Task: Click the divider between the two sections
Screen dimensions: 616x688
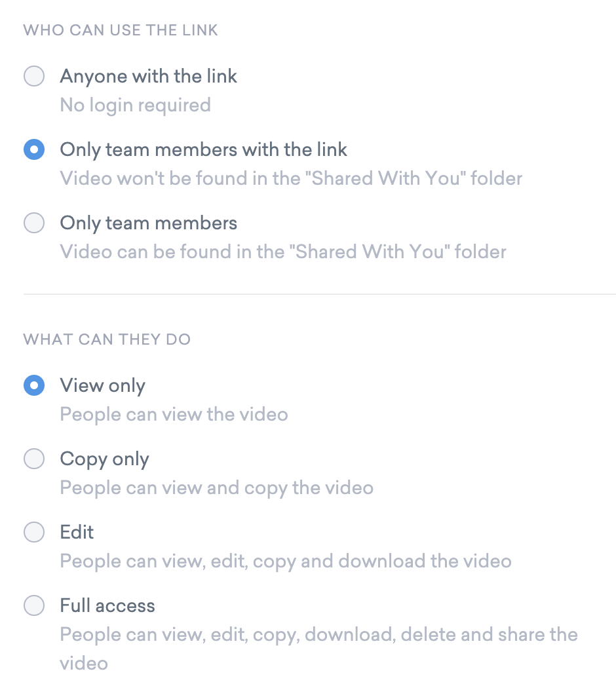Action: pyautogui.click(x=308, y=294)
